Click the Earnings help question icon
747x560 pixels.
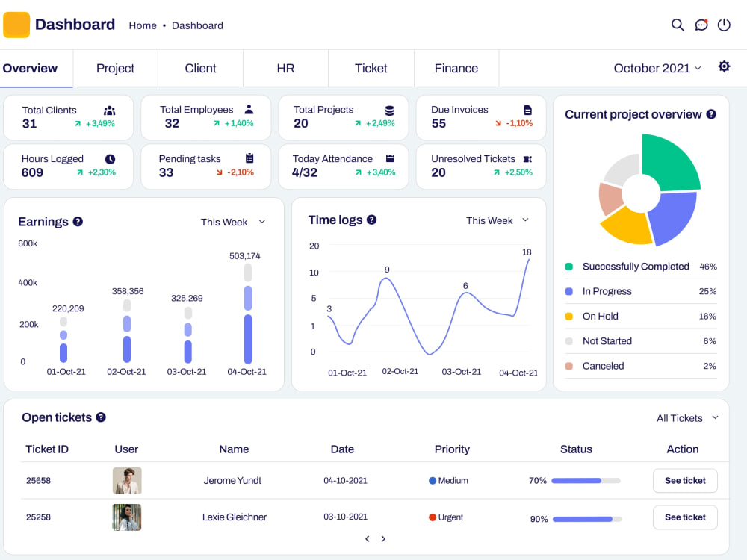(78, 222)
